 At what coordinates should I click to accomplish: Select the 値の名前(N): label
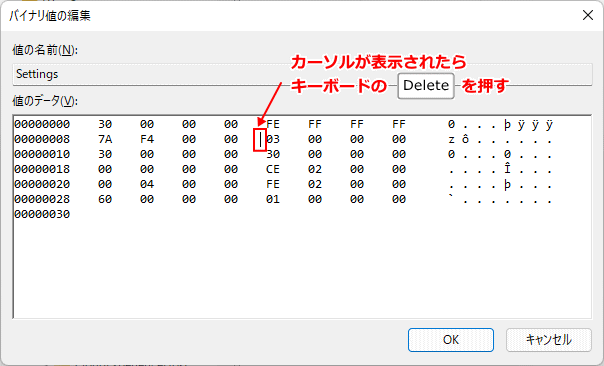[45, 50]
